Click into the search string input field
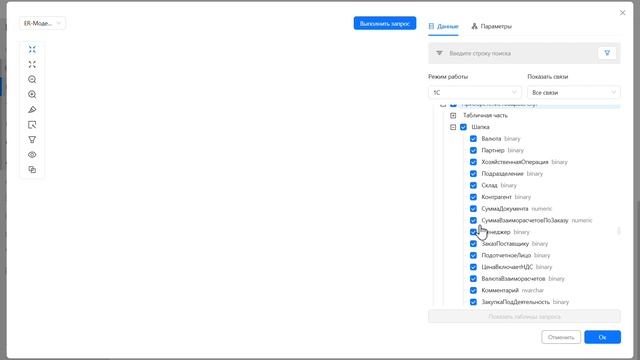The image size is (640, 360). click(x=520, y=53)
